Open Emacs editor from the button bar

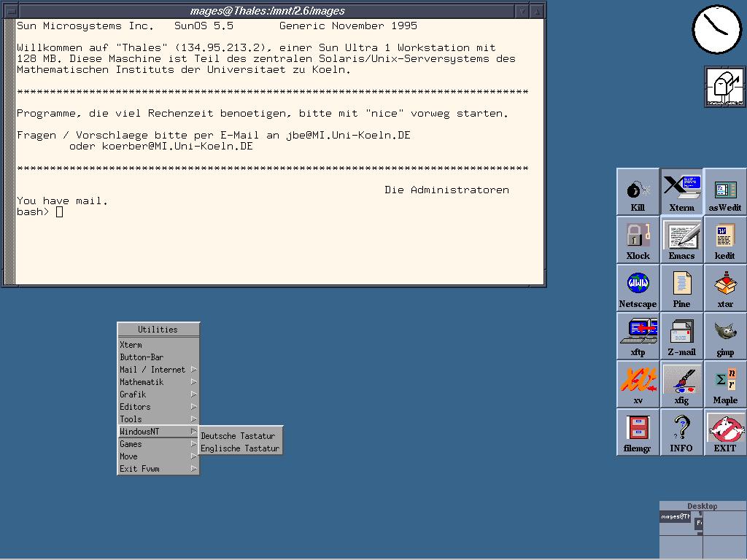[681, 240]
